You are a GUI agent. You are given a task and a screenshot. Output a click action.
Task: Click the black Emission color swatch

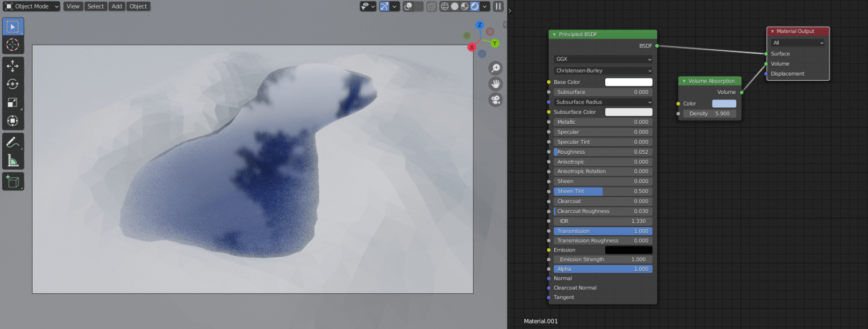click(628, 250)
